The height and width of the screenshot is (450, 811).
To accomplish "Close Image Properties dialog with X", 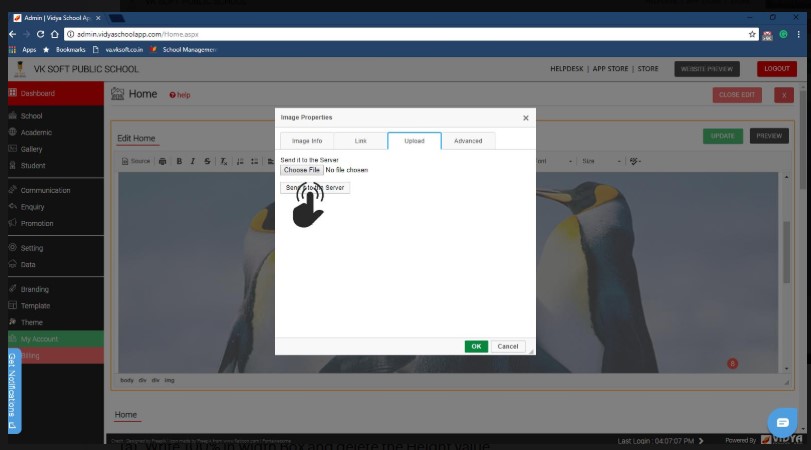I will pos(525,118).
